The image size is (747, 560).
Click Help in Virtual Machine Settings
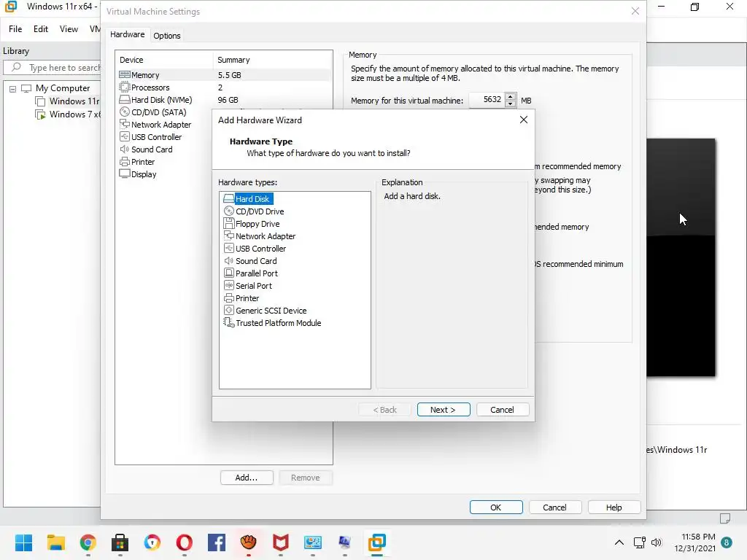coord(614,507)
